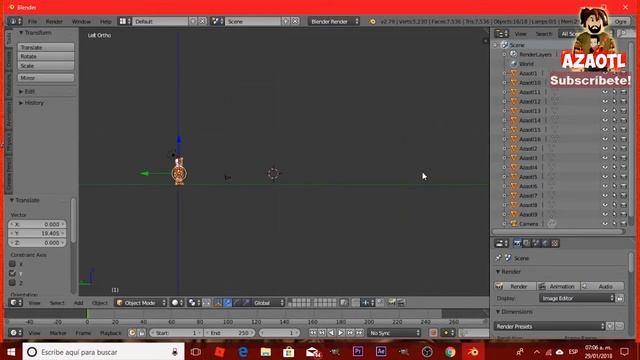Toggle visibility eye of the Camera object
This screenshot has width=640, height=360.
coord(605,224)
